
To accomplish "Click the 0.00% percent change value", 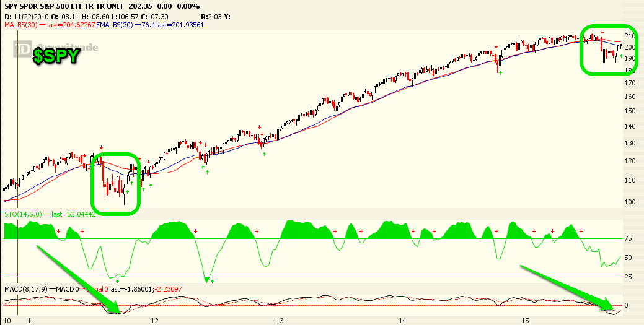I will pyautogui.click(x=188, y=7).
